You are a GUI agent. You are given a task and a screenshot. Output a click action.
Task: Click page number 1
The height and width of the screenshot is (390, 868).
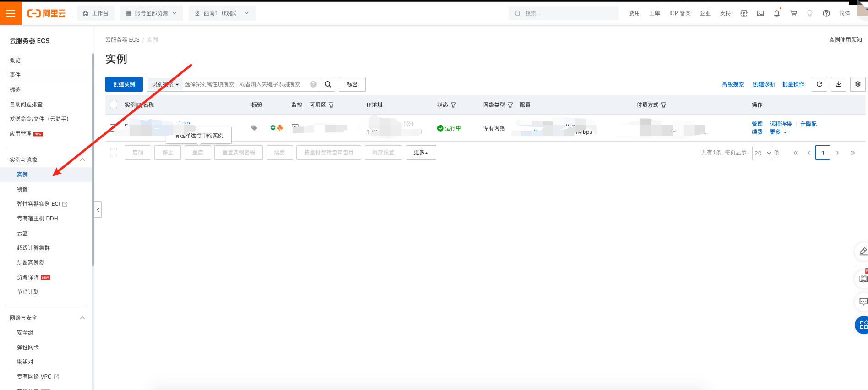click(x=823, y=153)
